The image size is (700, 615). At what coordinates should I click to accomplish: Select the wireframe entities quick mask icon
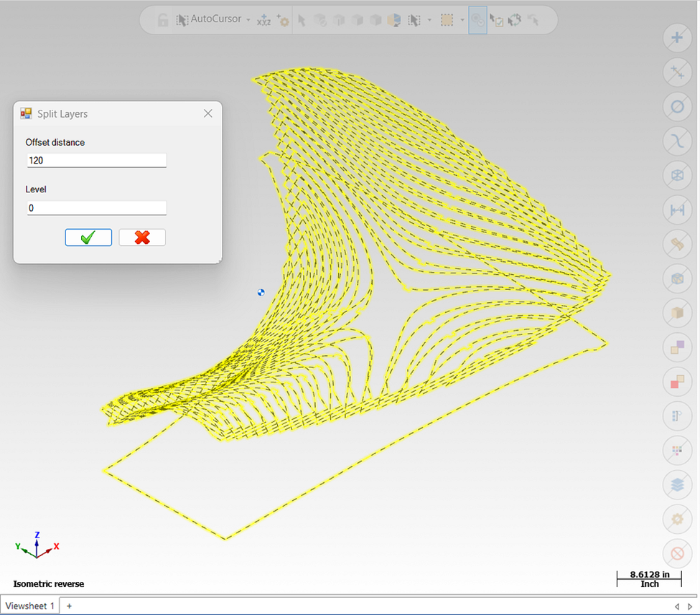(677, 175)
